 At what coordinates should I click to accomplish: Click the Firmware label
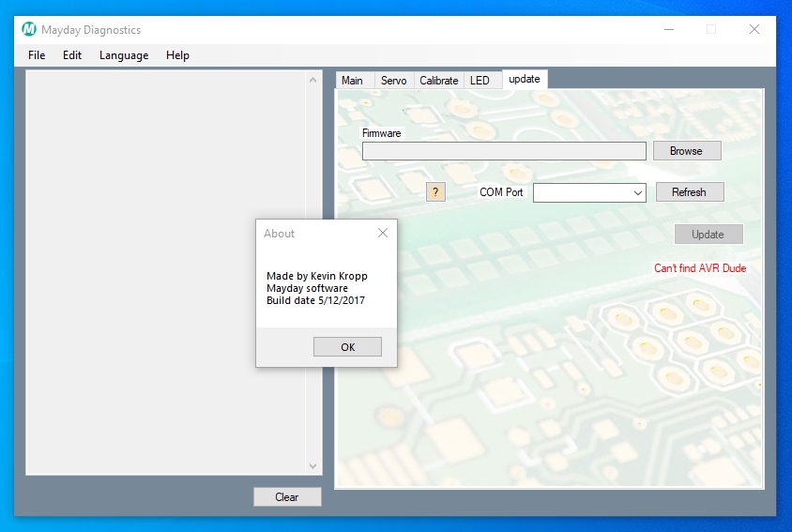click(x=381, y=133)
